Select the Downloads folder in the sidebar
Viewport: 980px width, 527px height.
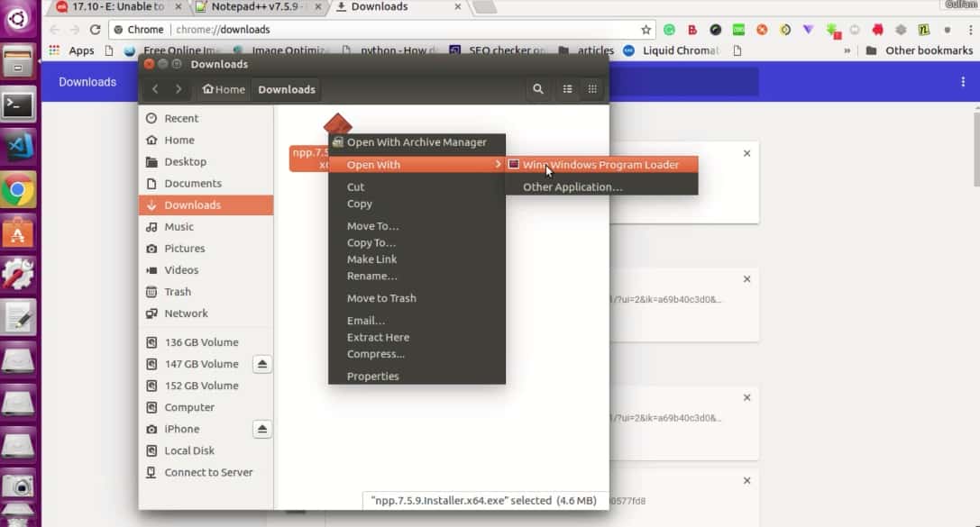point(194,204)
